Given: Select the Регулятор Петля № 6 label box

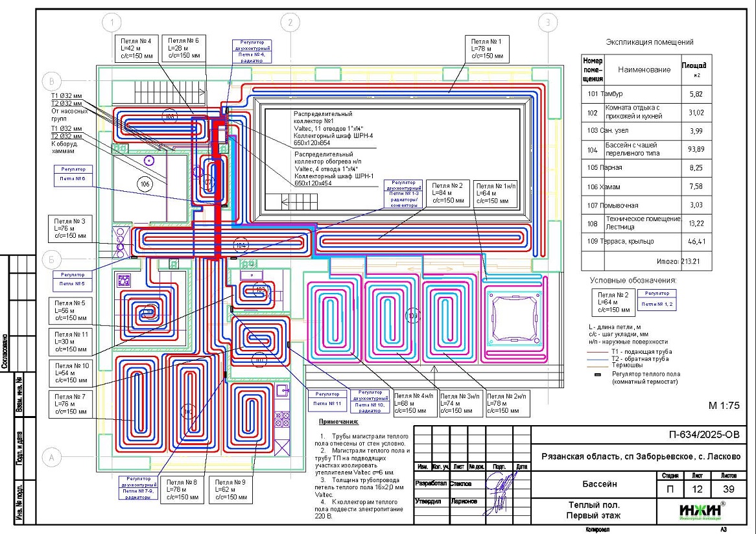Looking at the screenshot, I should 73,174.
